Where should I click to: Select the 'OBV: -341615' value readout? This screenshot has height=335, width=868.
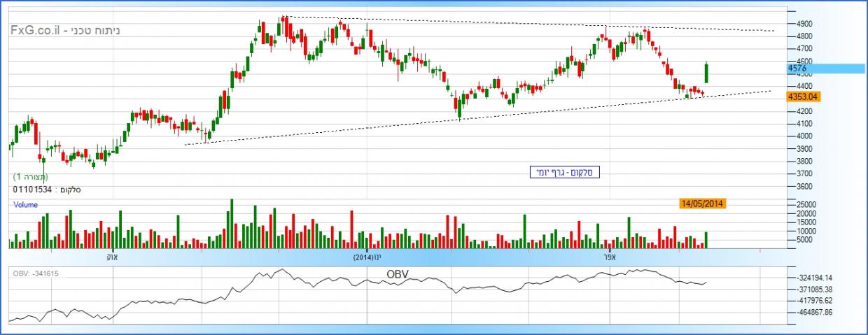point(35,273)
